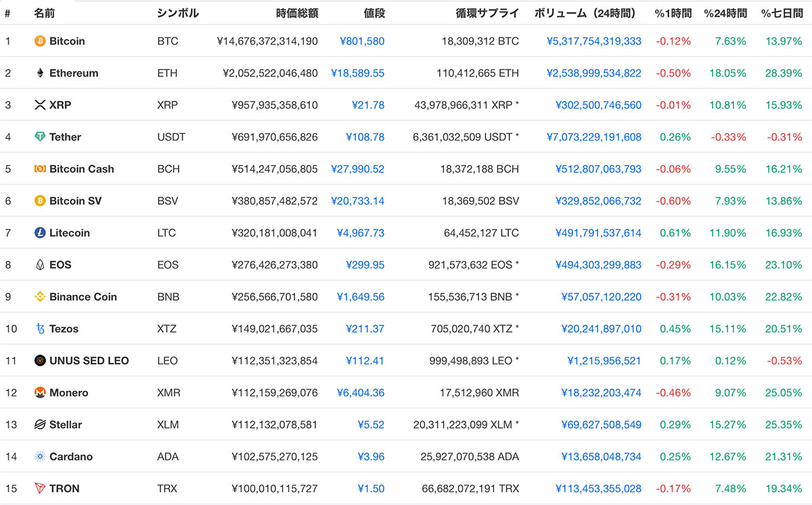Click the Stellar logo icon
812x505 pixels.
pyautogui.click(x=40, y=425)
